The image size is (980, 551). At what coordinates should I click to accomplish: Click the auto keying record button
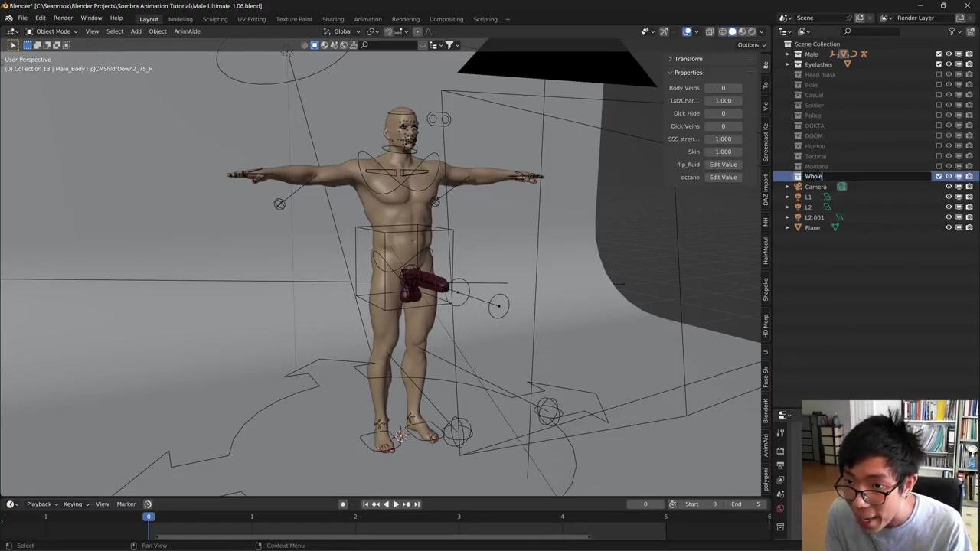click(343, 504)
